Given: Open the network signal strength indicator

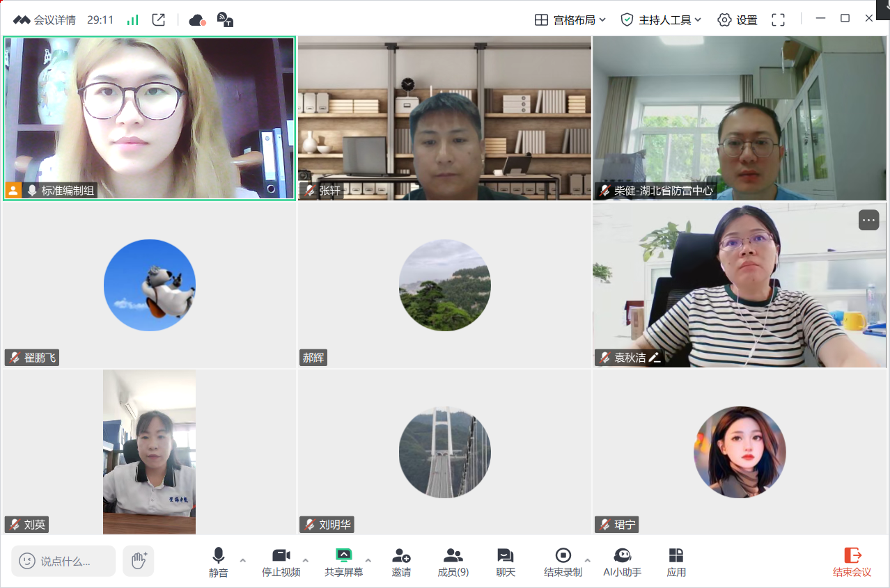Looking at the screenshot, I should 132,19.
